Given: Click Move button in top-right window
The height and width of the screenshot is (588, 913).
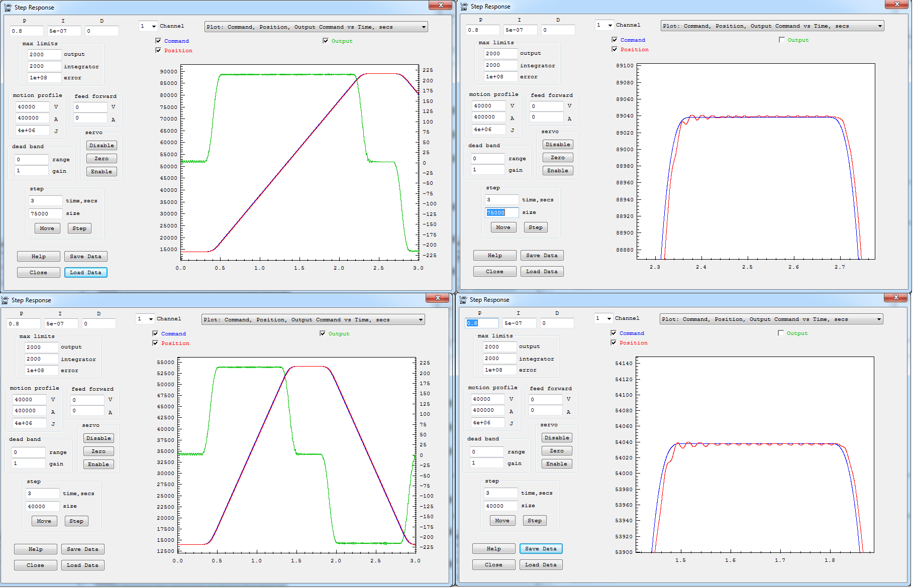Looking at the screenshot, I should coord(503,227).
